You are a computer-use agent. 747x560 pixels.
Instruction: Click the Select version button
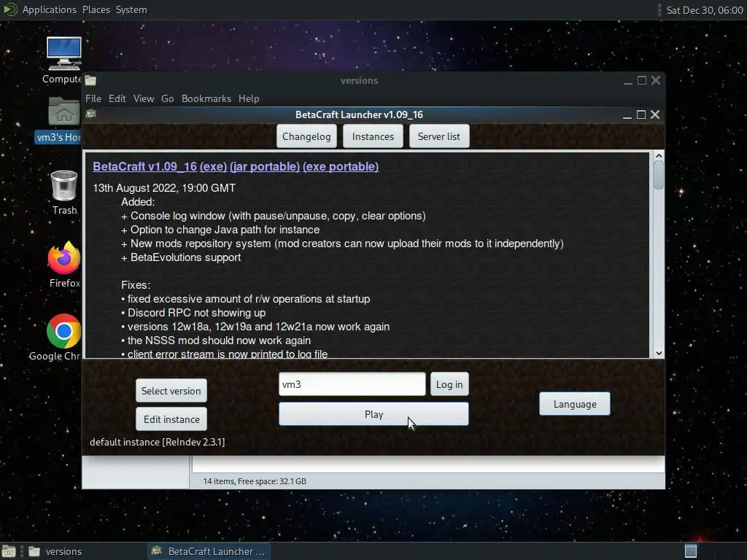pyautogui.click(x=171, y=391)
